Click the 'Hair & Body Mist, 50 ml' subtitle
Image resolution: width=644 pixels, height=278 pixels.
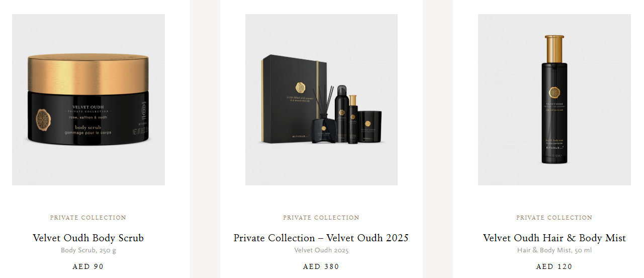pyautogui.click(x=555, y=250)
